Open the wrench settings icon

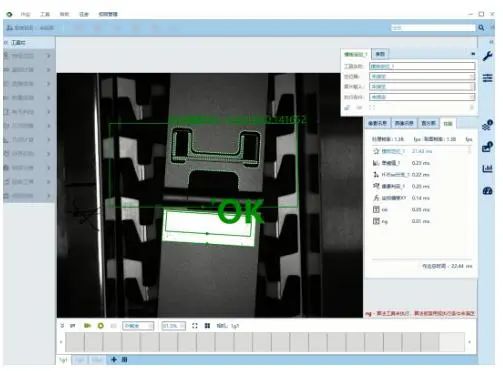(x=487, y=56)
